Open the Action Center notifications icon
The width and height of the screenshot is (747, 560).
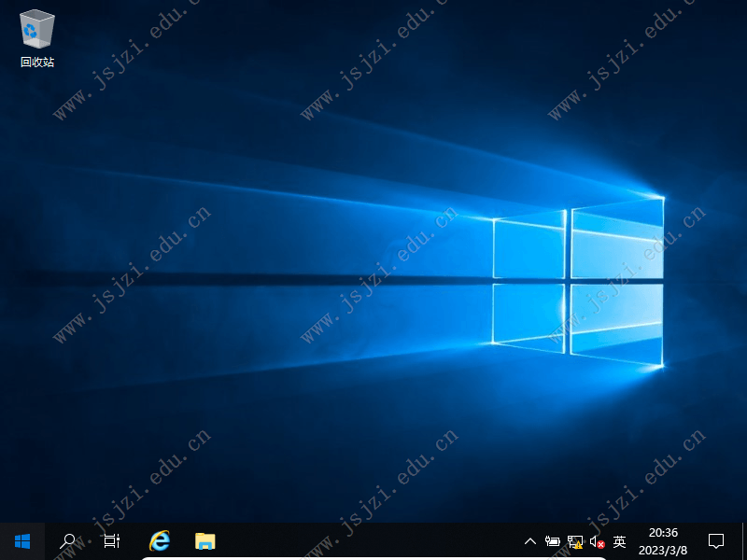[x=716, y=541]
